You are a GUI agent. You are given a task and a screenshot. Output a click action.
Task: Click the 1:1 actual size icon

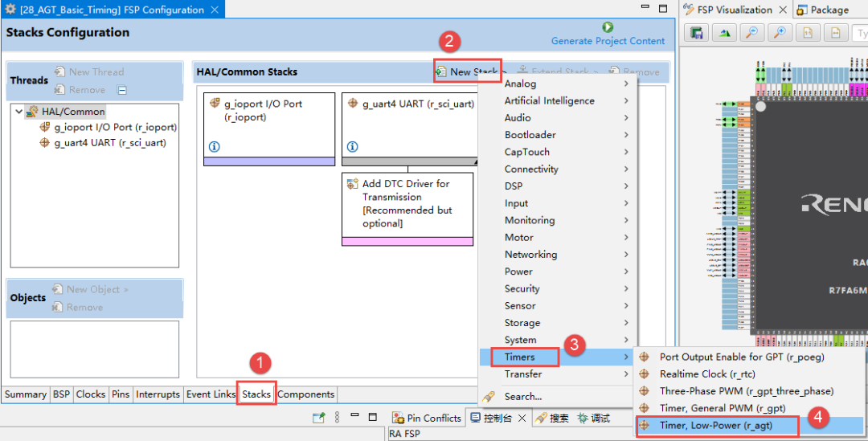[808, 33]
